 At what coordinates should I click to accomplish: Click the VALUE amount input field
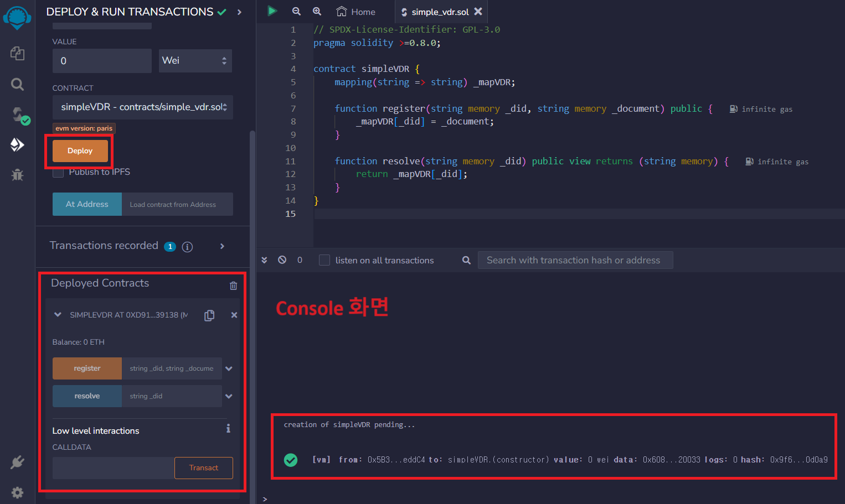(102, 61)
